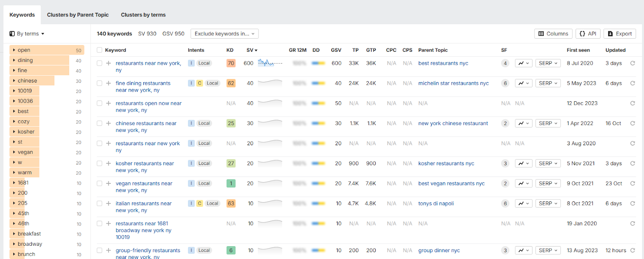Select 'restaurants open now near' row checkbox
Screen dimensions: 644x259
(x=99, y=103)
